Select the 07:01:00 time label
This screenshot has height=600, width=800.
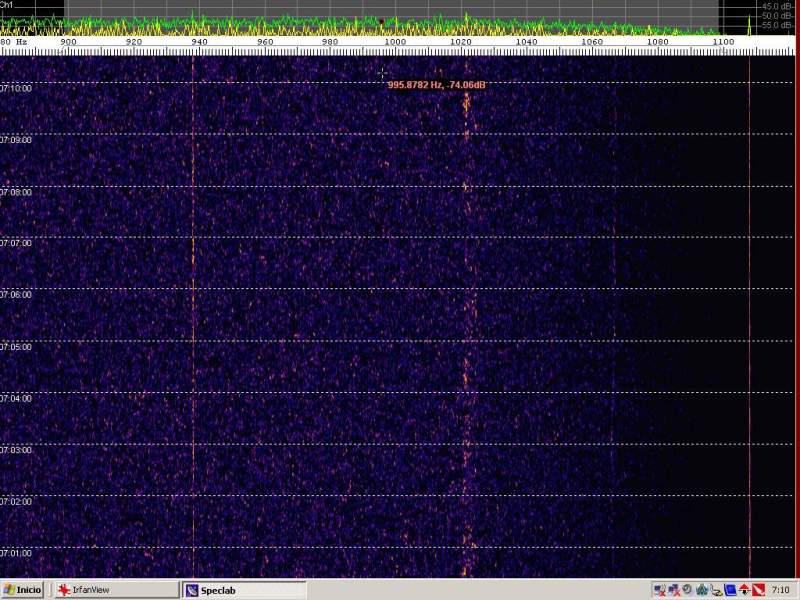point(17,553)
